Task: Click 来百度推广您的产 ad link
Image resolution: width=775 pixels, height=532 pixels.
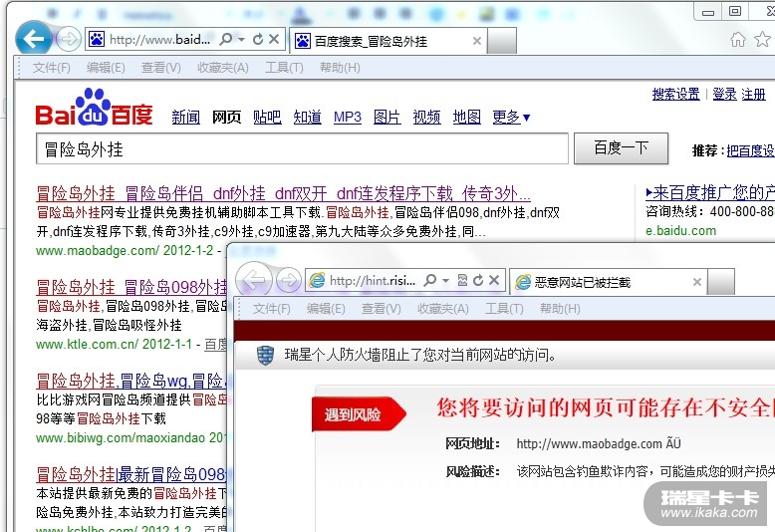Action: [710, 192]
